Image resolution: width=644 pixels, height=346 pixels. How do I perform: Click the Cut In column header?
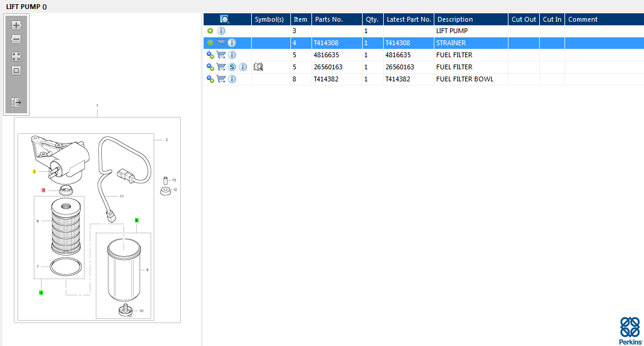pyautogui.click(x=552, y=19)
